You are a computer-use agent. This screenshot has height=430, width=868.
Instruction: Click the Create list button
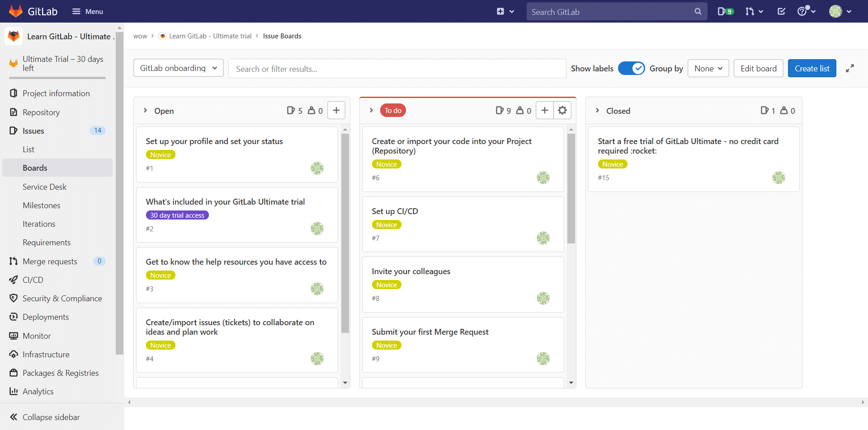(812, 68)
